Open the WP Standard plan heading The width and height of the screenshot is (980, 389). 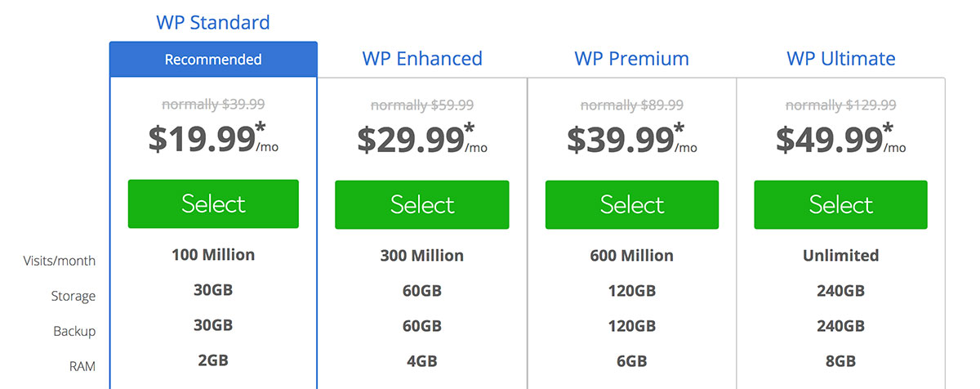coord(213,22)
